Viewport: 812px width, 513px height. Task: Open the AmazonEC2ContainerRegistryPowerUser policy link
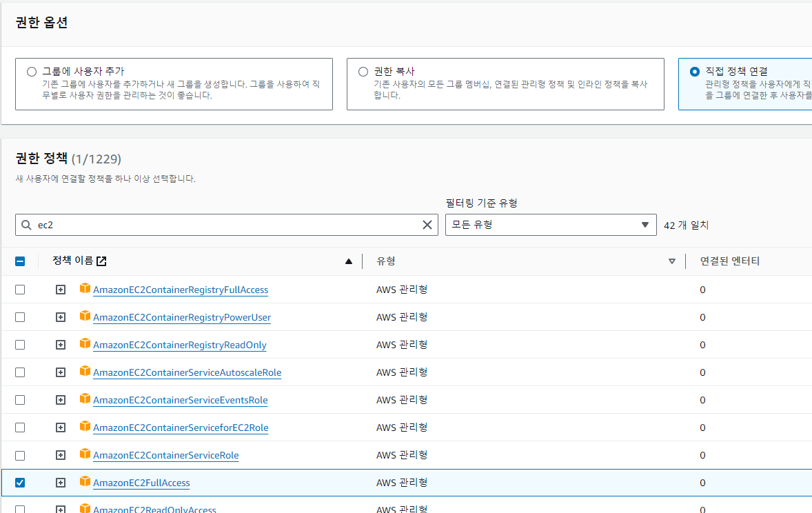pos(182,317)
